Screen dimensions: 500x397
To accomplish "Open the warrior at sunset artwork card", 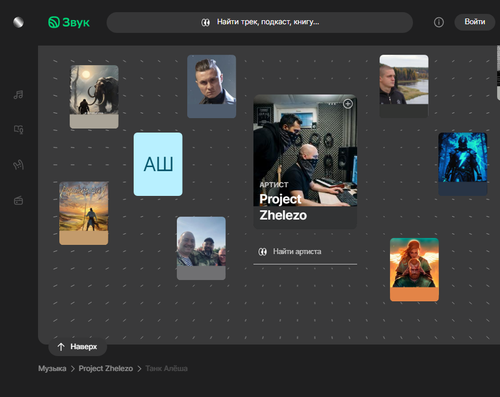I will [84, 213].
